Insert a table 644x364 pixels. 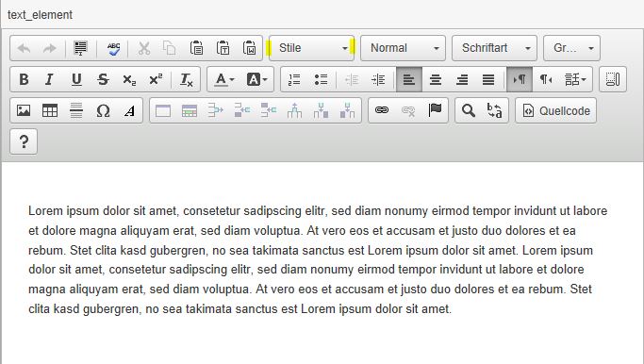point(50,110)
